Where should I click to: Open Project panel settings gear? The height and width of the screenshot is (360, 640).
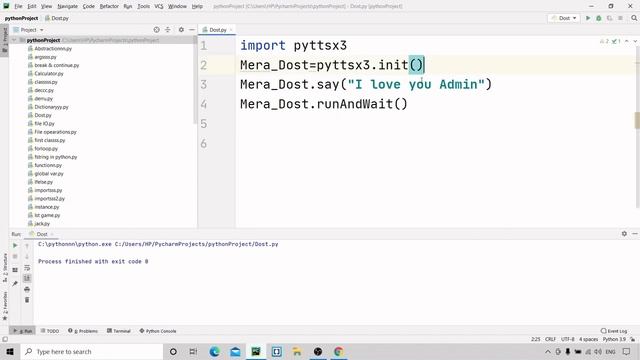(181, 30)
